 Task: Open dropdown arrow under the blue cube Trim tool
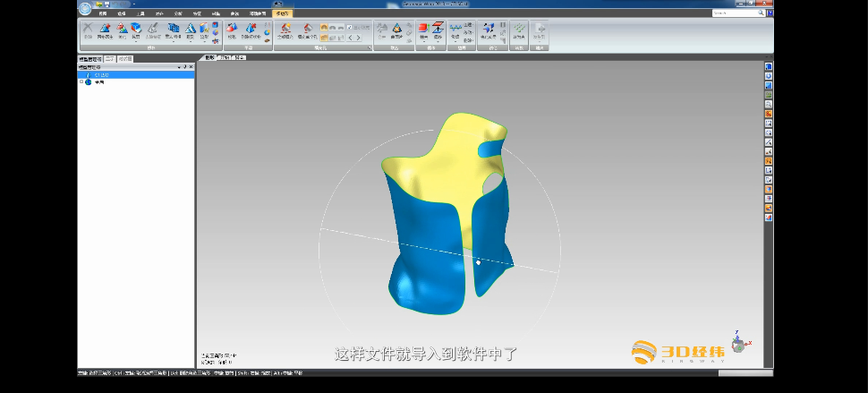coord(137,39)
